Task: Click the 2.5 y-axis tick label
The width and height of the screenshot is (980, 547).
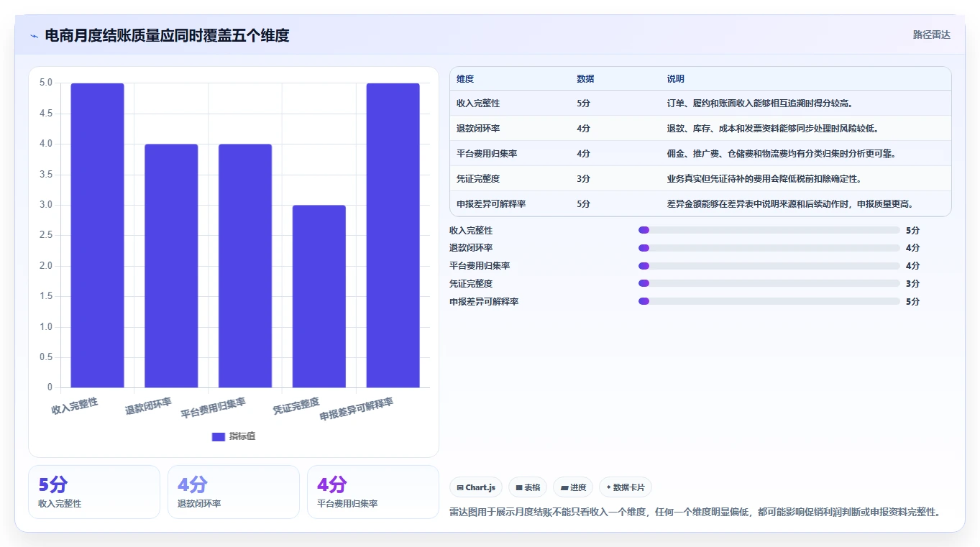Action: pos(46,235)
